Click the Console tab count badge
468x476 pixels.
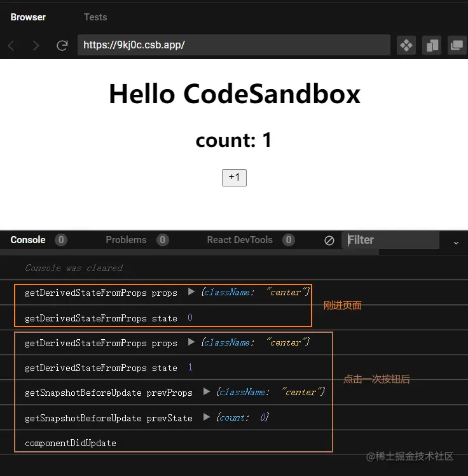click(x=61, y=240)
